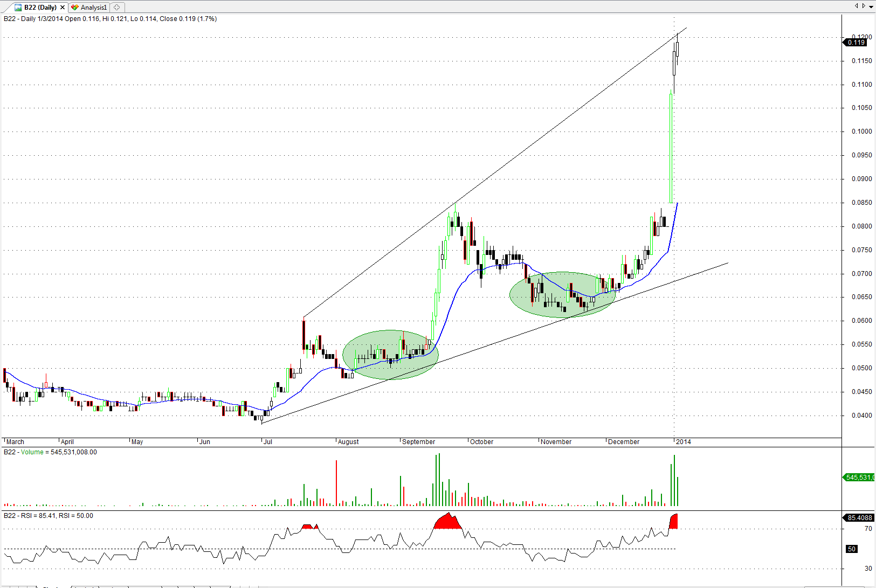Close the B22 (Daily) tab
This screenshot has height=588, width=876.
pos(63,8)
